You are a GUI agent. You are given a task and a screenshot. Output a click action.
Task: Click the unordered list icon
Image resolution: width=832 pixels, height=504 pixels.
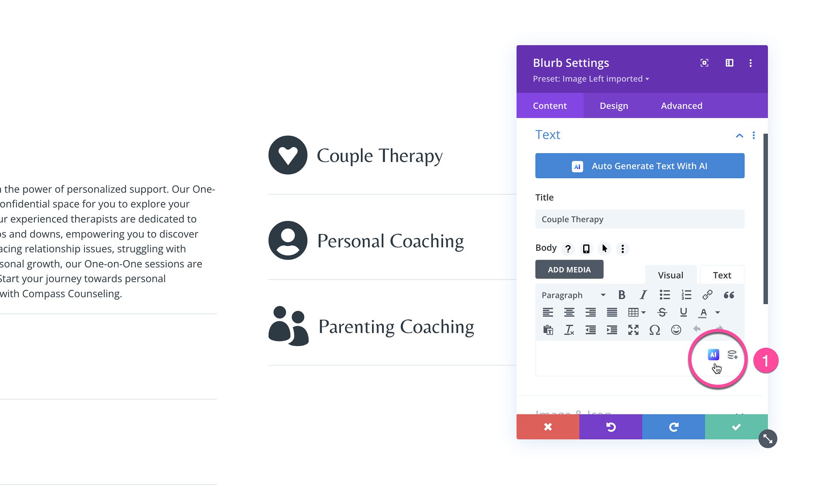point(665,294)
